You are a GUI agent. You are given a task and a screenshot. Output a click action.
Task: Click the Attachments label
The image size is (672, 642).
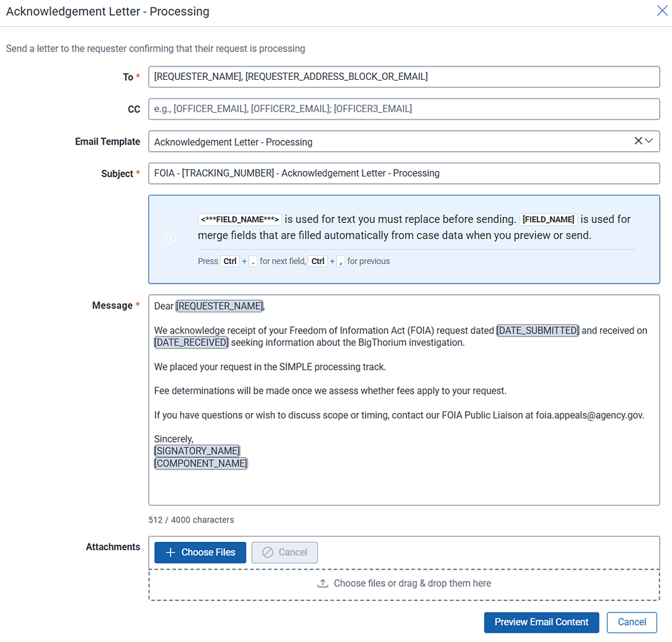pos(113,547)
